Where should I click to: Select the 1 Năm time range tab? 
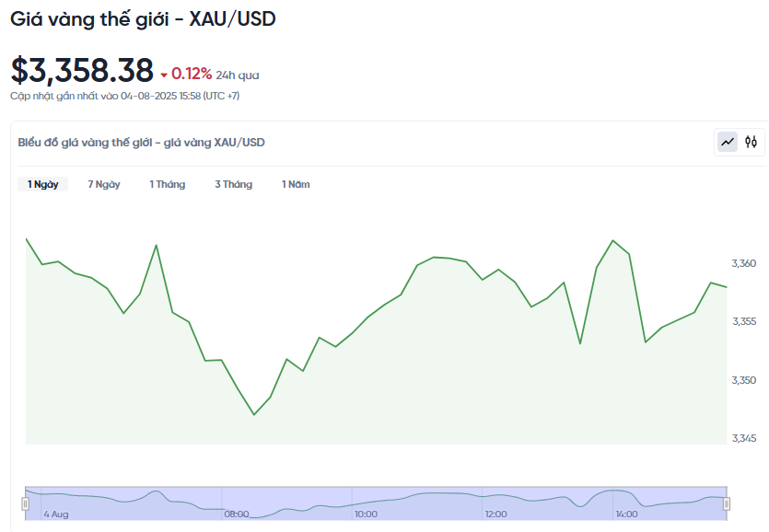[x=296, y=184]
